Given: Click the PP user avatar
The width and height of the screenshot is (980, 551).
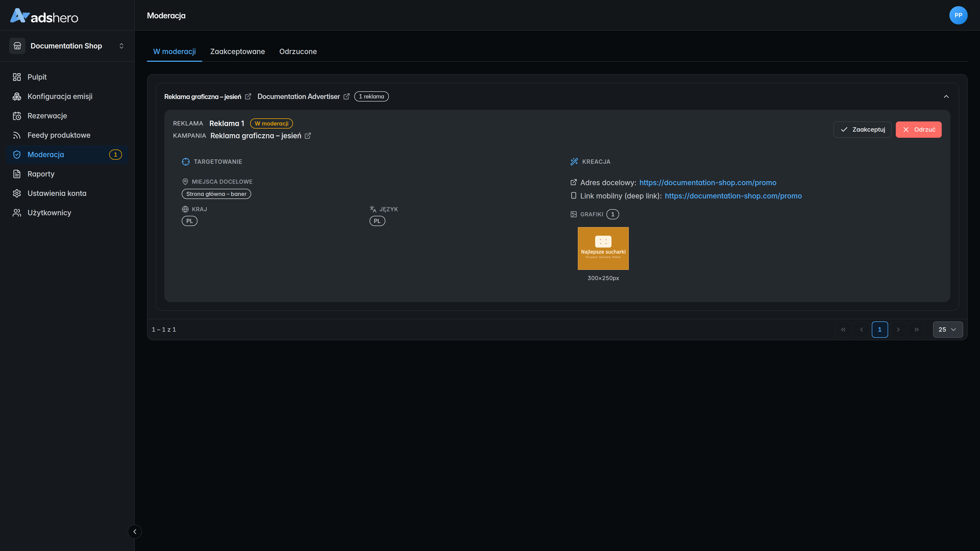Looking at the screenshot, I should click(x=958, y=15).
